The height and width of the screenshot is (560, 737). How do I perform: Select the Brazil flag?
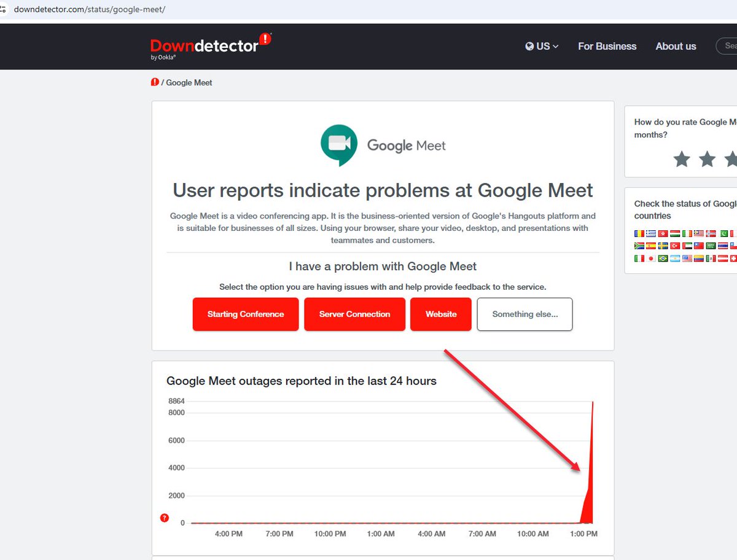click(663, 259)
